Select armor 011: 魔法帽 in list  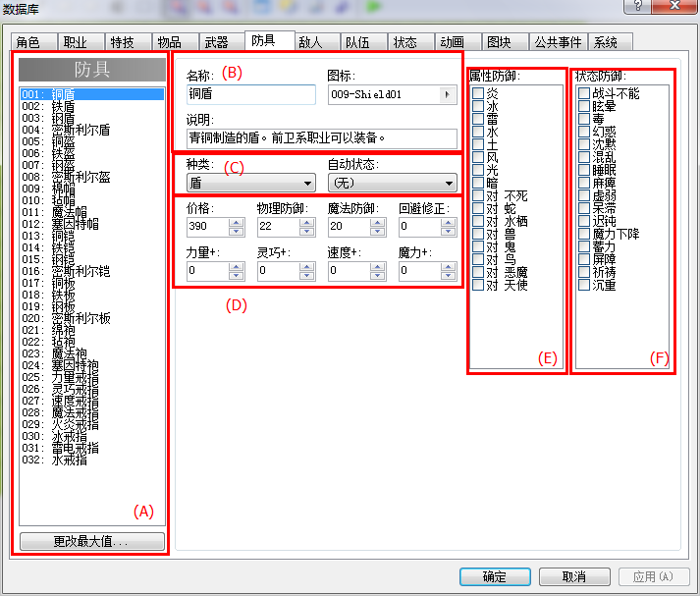click(92, 212)
